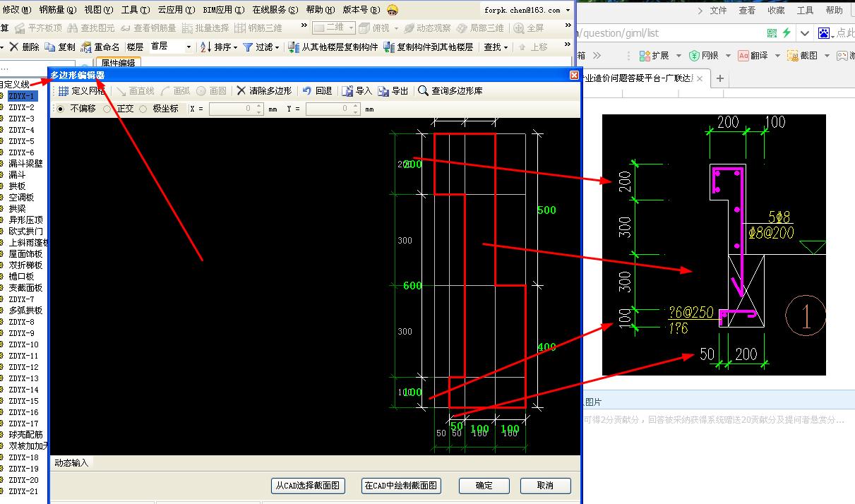Select 漏斗梁壁 in the component list
The image size is (855, 504).
tap(25, 164)
